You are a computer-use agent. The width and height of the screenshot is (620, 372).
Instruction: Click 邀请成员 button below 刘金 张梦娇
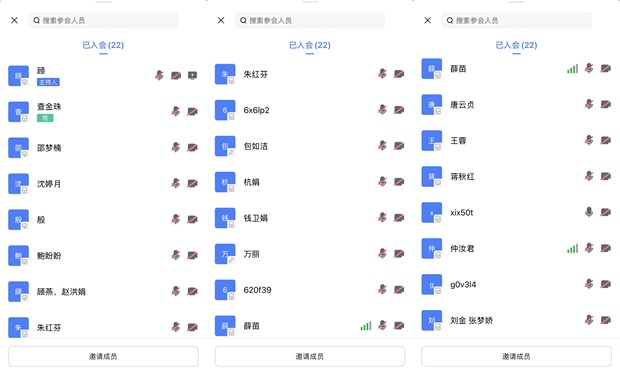pyautogui.click(x=516, y=357)
